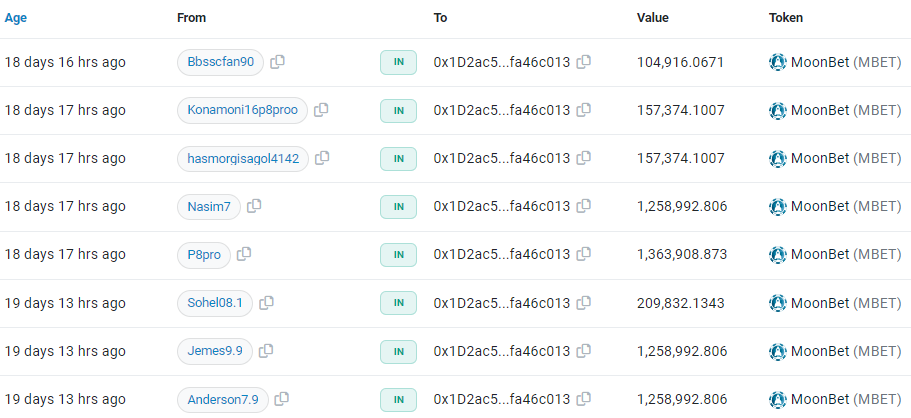Toggle the Age column header format

[x=16, y=18]
